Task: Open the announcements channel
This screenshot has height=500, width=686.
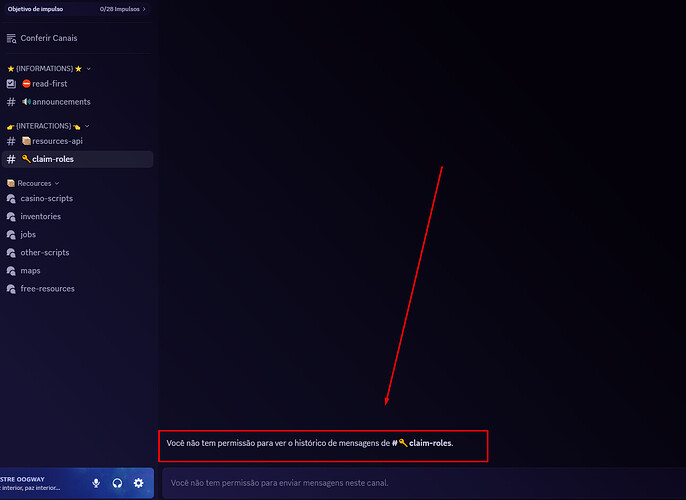Action: pos(77,102)
